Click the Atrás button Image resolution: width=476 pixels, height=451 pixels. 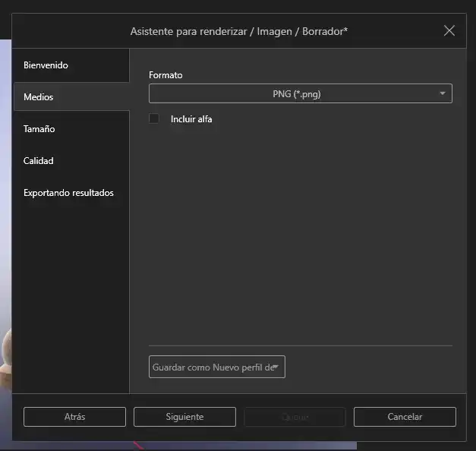point(74,417)
